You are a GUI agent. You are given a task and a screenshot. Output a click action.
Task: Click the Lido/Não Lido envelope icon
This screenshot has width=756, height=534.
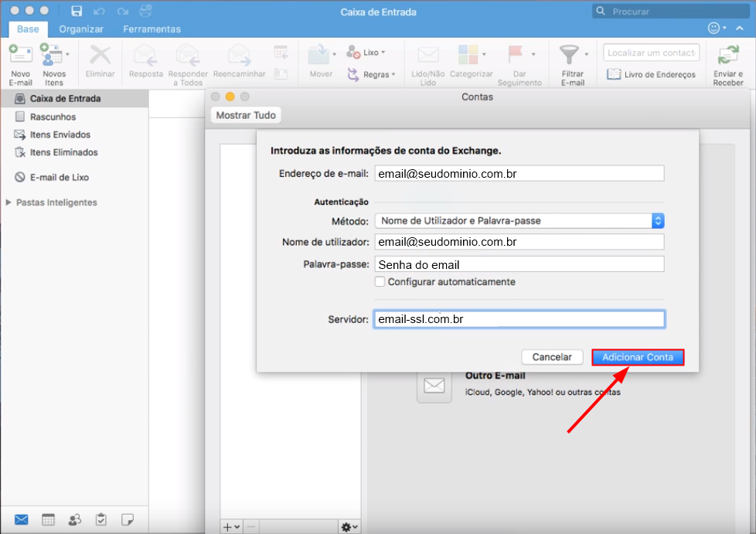tap(427, 55)
